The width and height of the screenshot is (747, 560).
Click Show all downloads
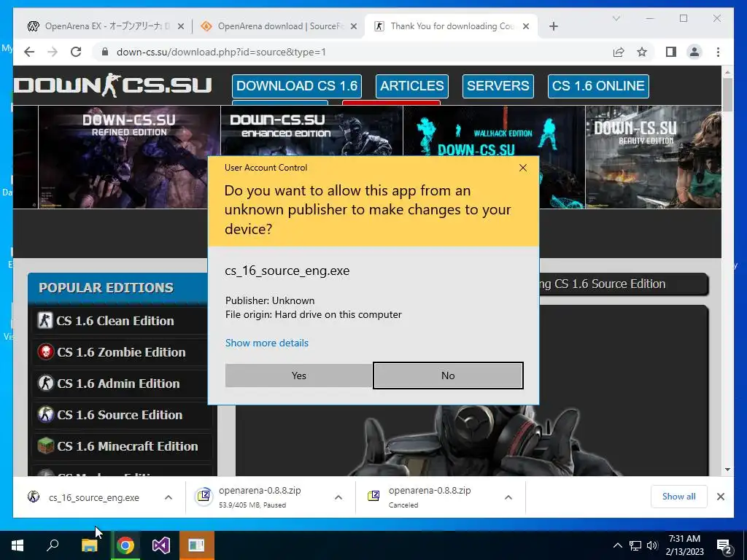[x=679, y=497]
